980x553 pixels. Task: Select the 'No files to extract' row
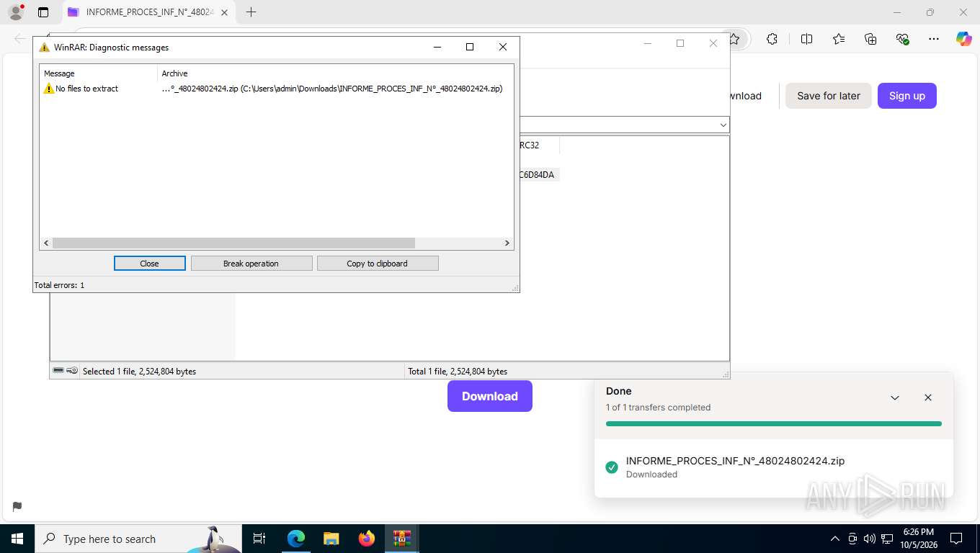[x=277, y=89]
